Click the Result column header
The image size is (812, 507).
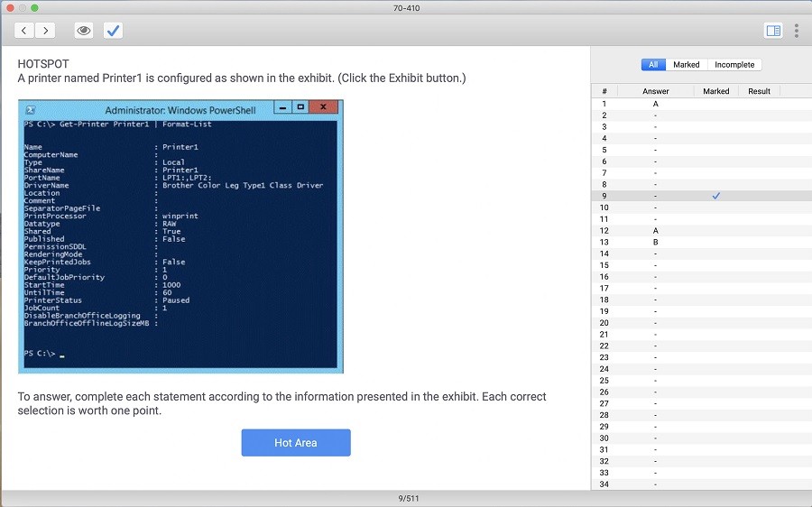coord(759,91)
